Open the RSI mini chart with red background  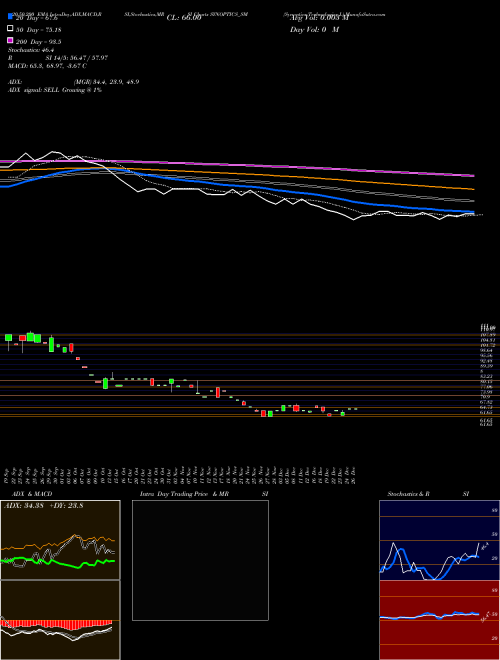pyautogui.click(x=439, y=620)
